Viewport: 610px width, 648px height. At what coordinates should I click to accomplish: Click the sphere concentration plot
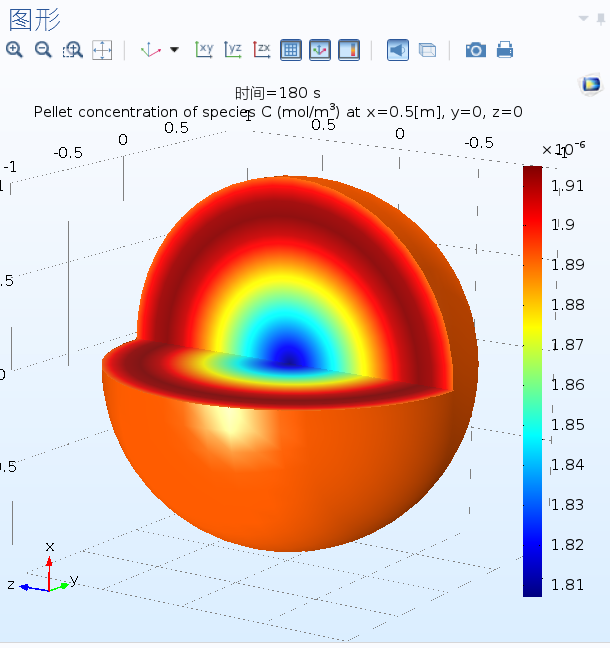(290, 364)
